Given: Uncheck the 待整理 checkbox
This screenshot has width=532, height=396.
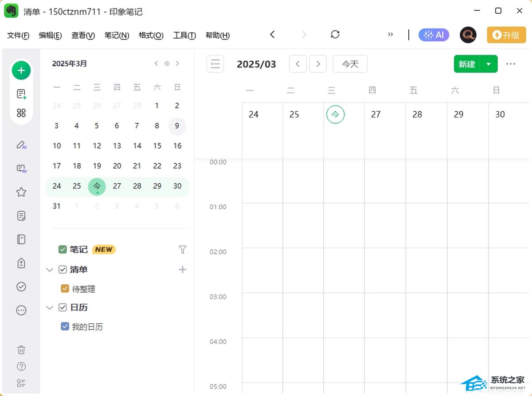Looking at the screenshot, I should 65,289.
